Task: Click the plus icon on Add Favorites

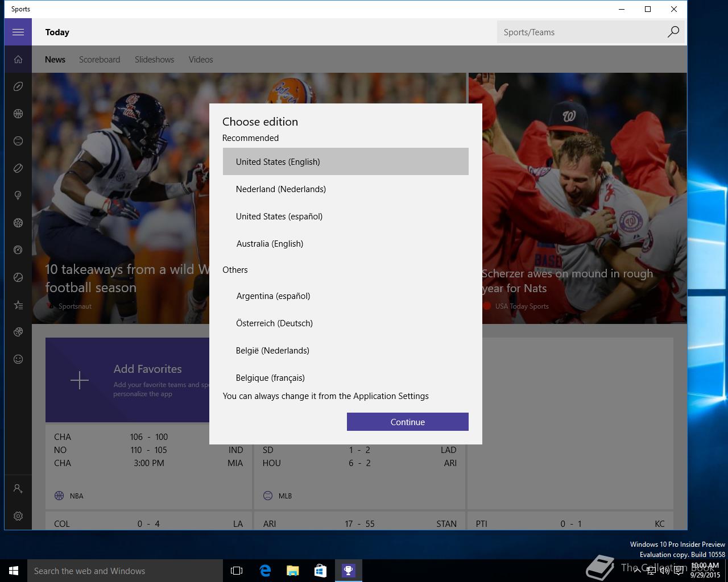Action: coord(80,380)
